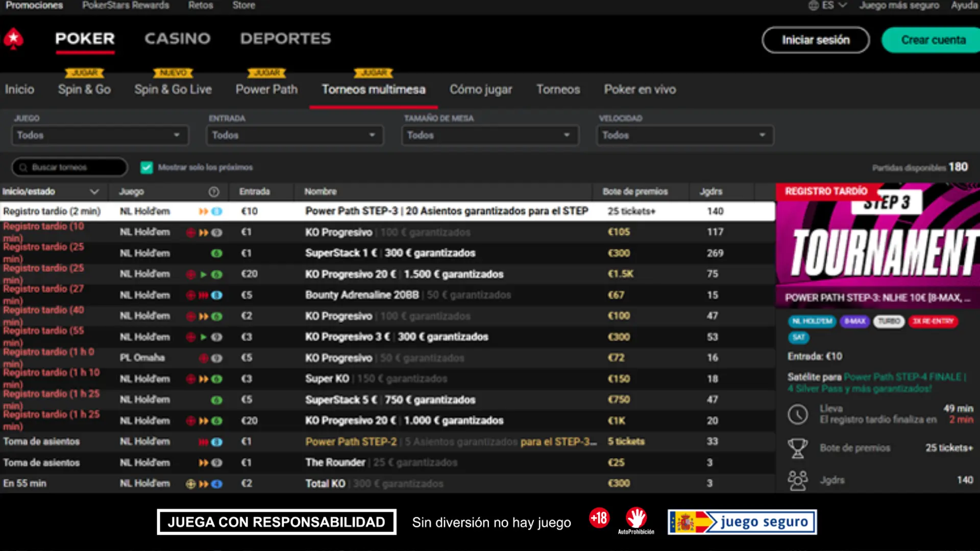
Task: Switch to the Spin & Go tab
Action: pyautogui.click(x=84, y=89)
